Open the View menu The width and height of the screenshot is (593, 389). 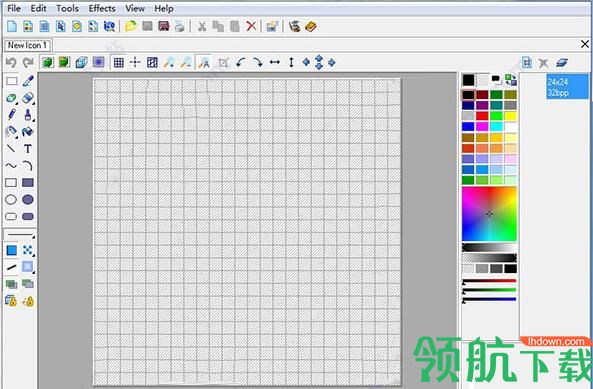[135, 8]
